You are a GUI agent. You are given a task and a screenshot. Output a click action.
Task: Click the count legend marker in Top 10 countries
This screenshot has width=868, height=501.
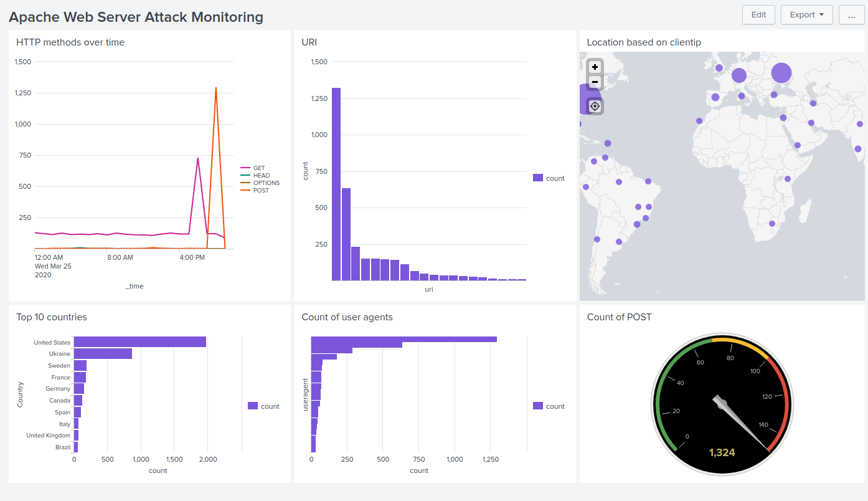tap(252, 406)
